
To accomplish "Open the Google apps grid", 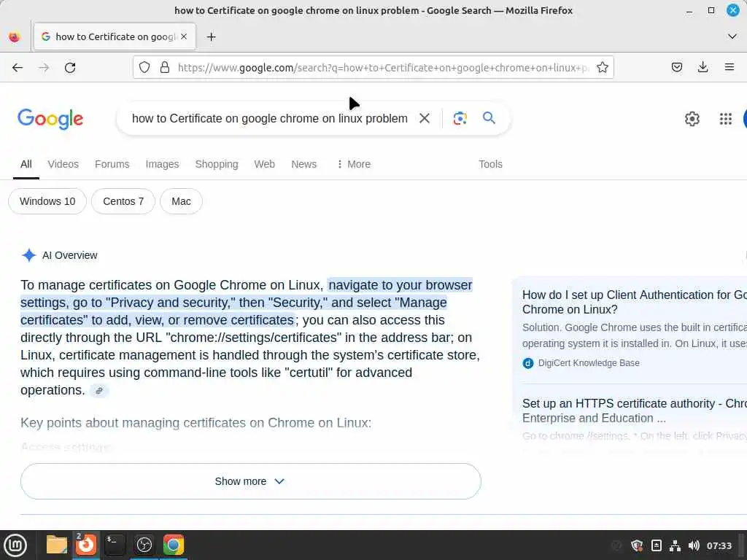I will [725, 119].
